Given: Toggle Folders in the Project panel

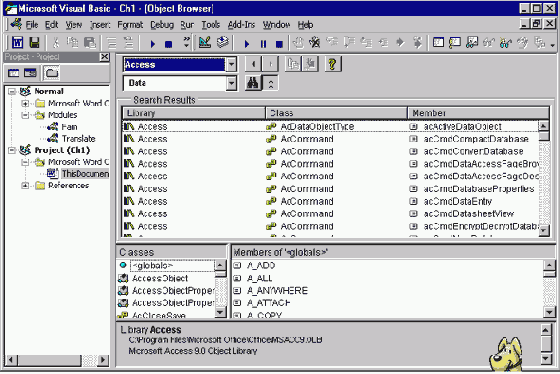Looking at the screenshot, I should 52,73.
